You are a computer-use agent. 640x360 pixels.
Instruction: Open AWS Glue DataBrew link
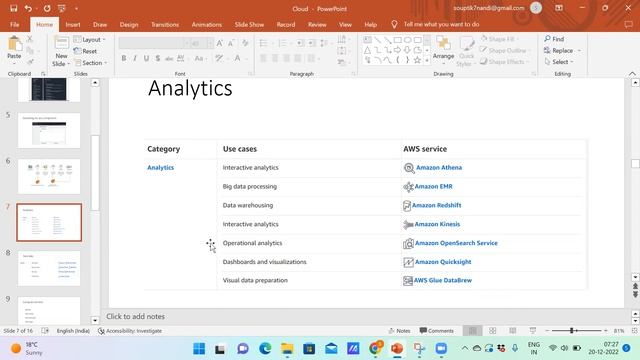click(x=443, y=280)
